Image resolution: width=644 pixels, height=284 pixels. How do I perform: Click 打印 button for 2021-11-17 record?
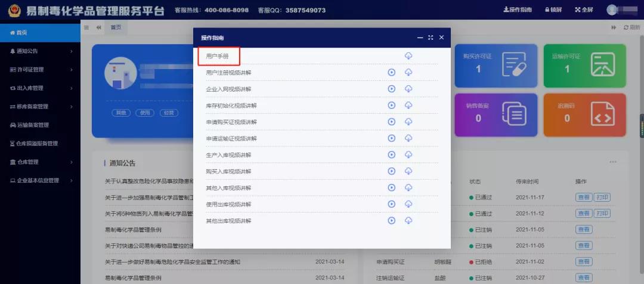(602, 198)
